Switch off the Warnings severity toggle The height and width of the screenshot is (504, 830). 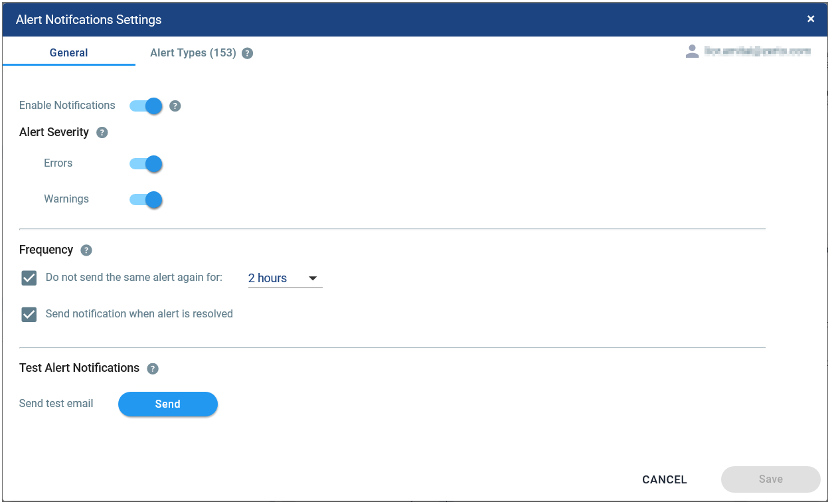coord(146,200)
